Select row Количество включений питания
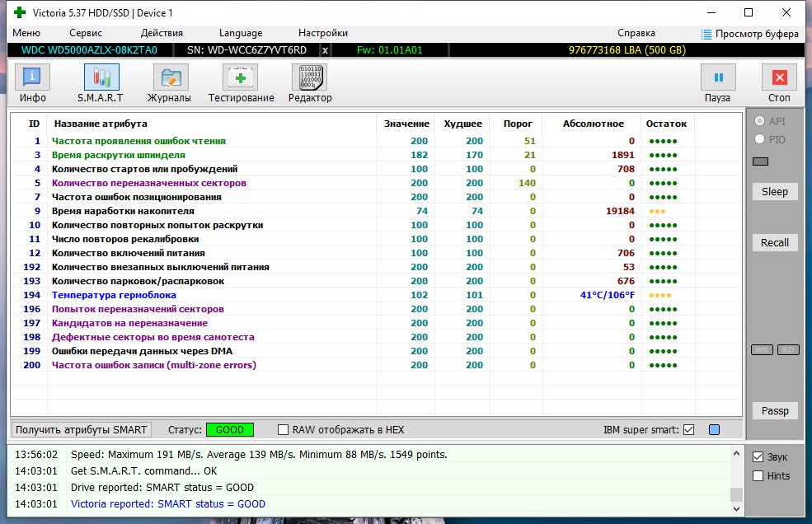812x524 pixels. coord(377,253)
